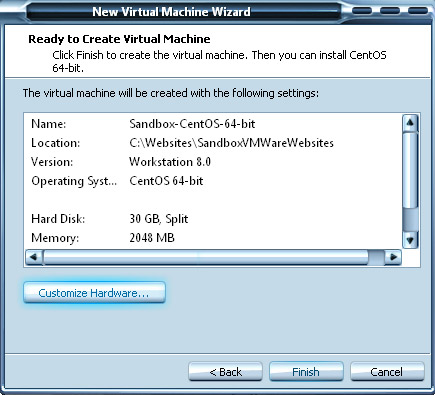
Task: Select the Operating System CentOS row
Action: (213, 181)
